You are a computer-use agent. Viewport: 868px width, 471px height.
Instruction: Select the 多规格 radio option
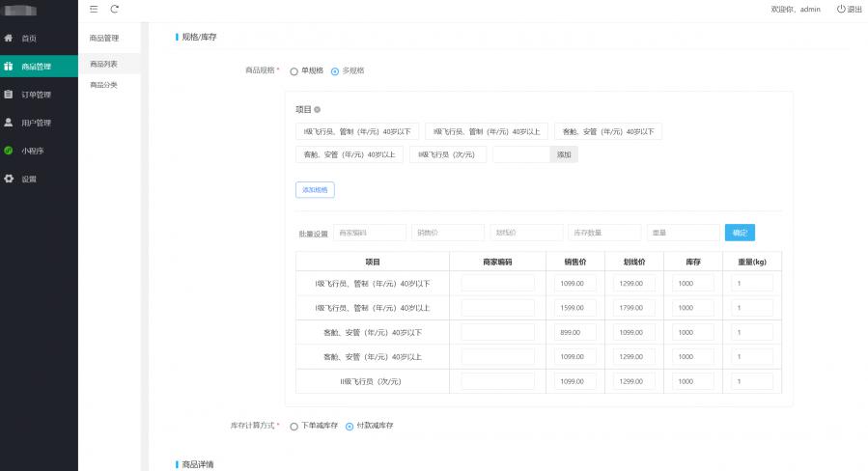pyautogui.click(x=335, y=70)
